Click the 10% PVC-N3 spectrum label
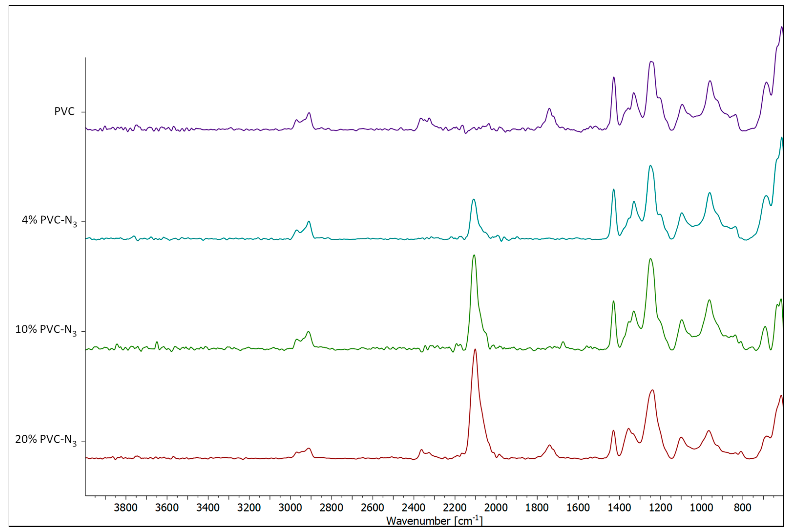 click(46, 330)
